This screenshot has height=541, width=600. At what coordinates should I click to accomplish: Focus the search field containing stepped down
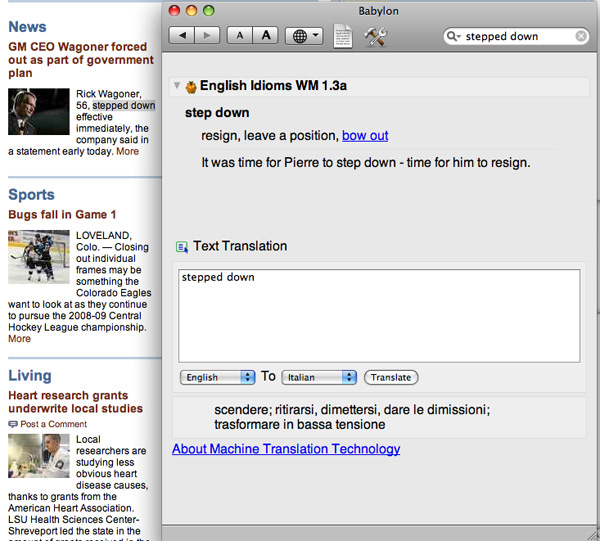click(x=516, y=36)
